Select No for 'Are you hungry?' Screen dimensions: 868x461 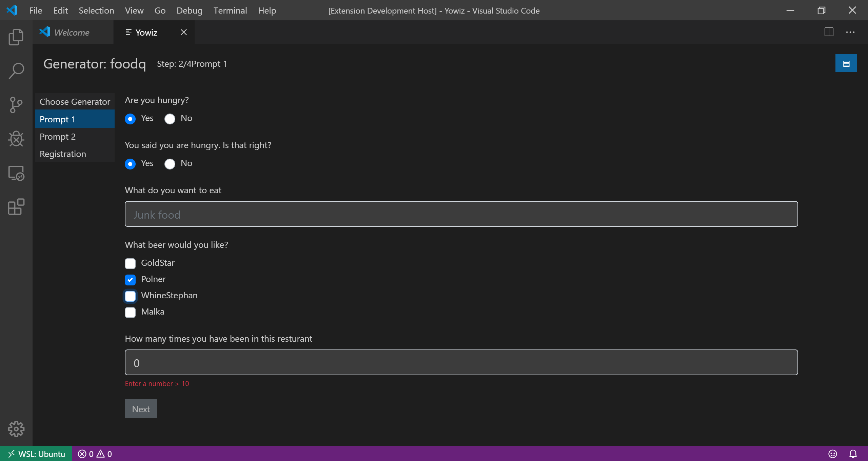[170, 119]
